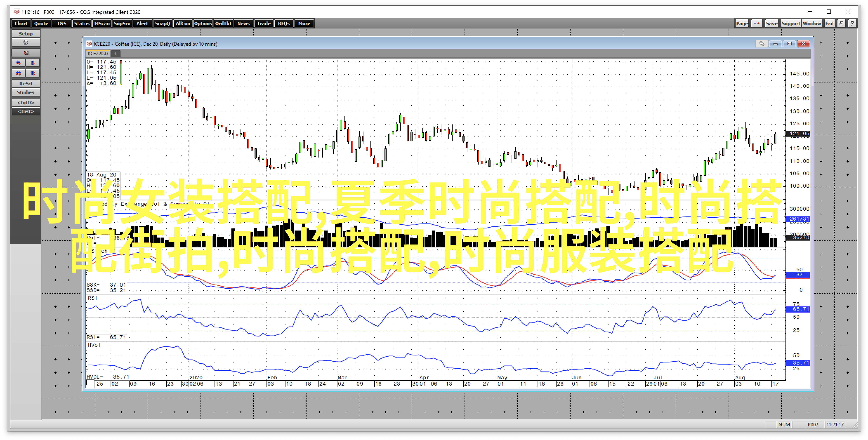868x440 pixels.
Task: Open the Window menu button
Action: tap(811, 23)
